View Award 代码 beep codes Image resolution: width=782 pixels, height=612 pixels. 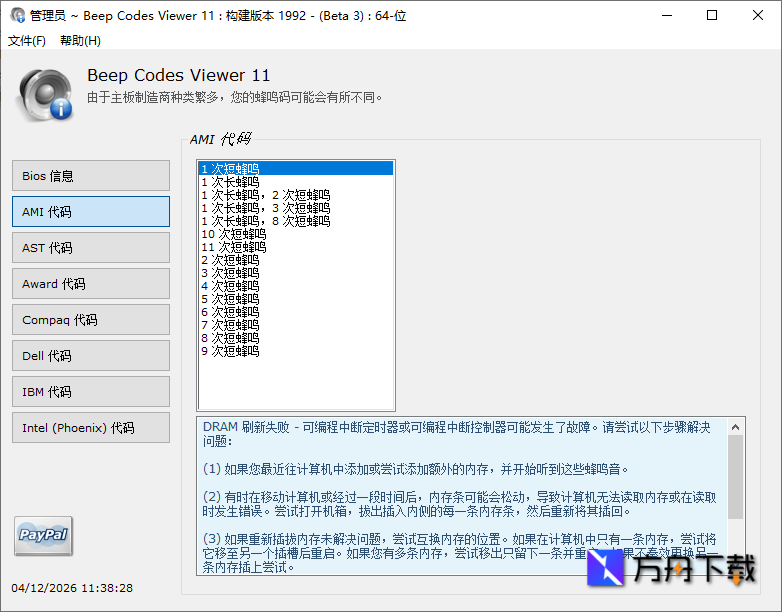click(x=91, y=283)
